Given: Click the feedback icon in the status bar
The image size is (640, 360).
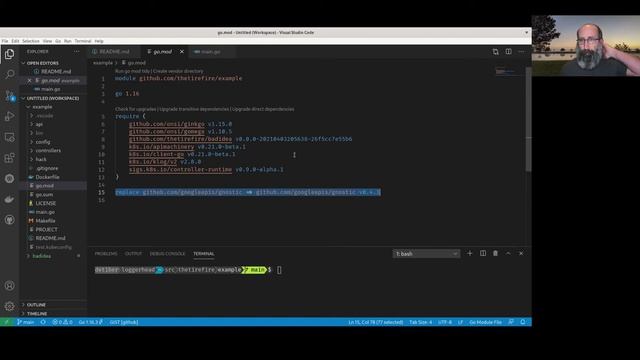Looking at the screenshot, I should click(511, 322).
